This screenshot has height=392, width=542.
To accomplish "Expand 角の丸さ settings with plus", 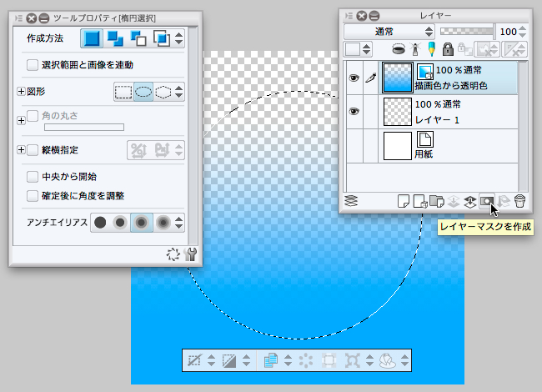I will pyautogui.click(x=21, y=120).
